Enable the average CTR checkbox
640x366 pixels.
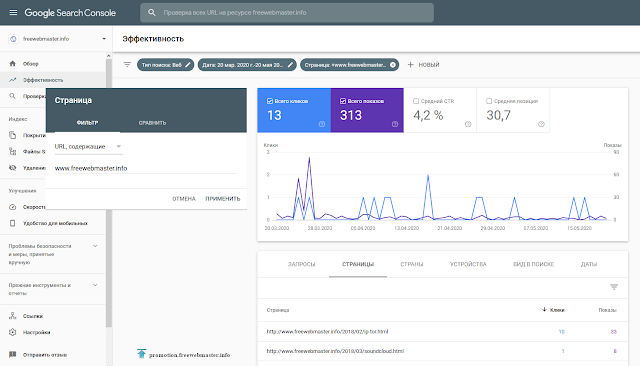coord(416,101)
